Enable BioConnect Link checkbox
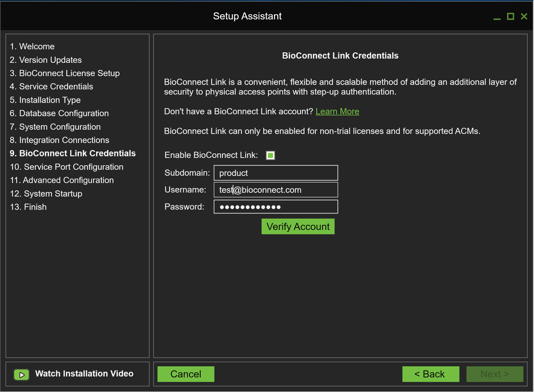This screenshot has width=534, height=392. (x=270, y=155)
